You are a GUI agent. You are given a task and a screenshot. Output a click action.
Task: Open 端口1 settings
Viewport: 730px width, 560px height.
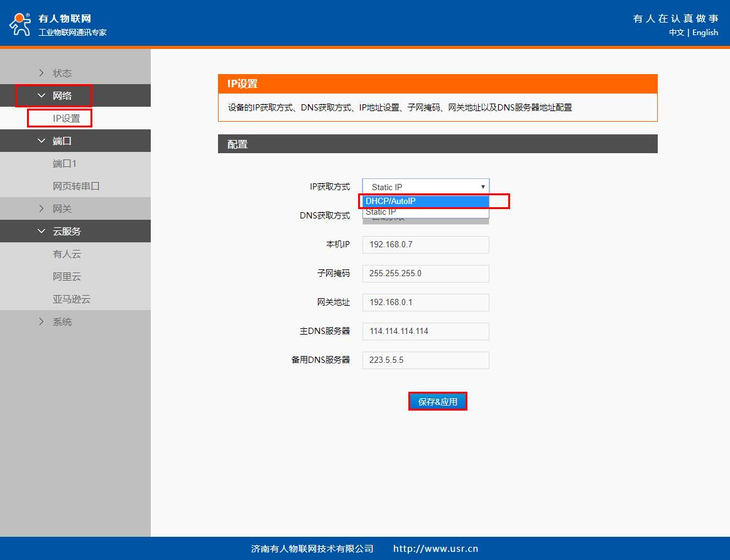click(x=64, y=163)
